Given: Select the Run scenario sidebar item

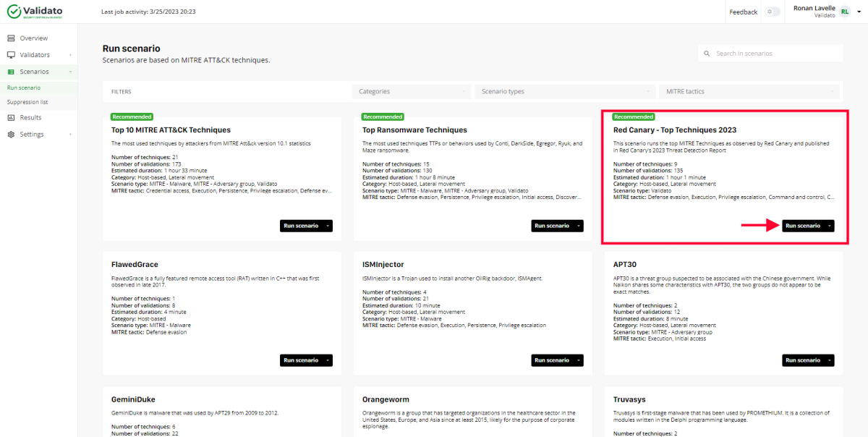Looking at the screenshot, I should (x=24, y=88).
